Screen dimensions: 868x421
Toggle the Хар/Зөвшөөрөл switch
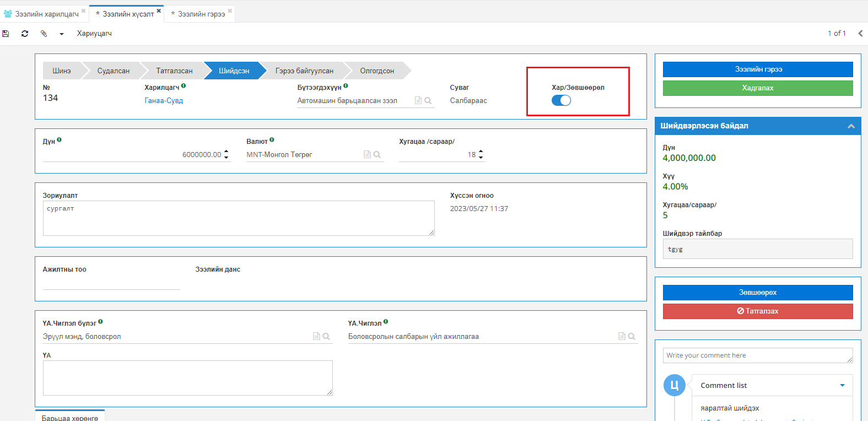561,100
